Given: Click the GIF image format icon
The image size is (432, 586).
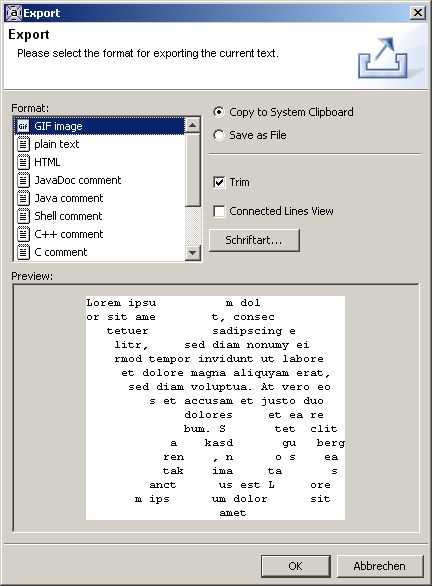Looking at the screenshot, I should pos(23,126).
